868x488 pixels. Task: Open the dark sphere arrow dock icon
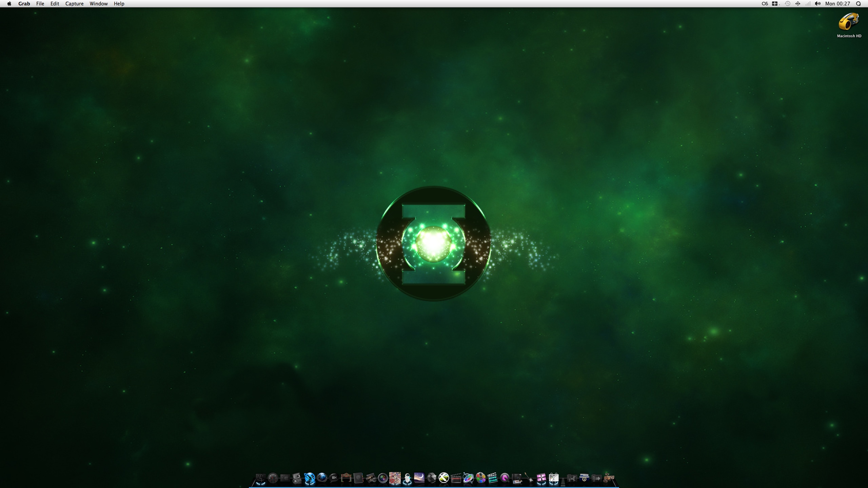431,478
